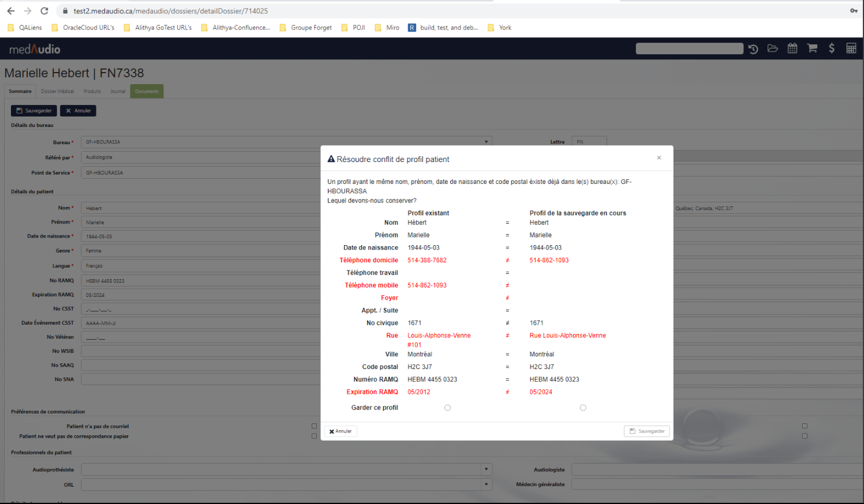864x504 pixels.
Task: Click Annuler button in conflict dialog
Action: pyautogui.click(x=341, y=431)
